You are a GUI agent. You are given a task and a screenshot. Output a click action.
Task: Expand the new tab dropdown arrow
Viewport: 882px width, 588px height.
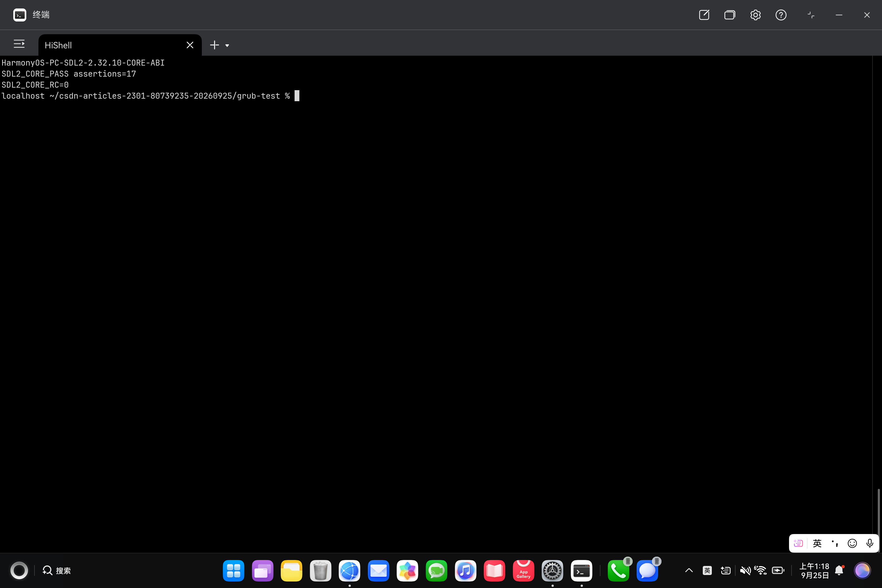(227, 46)
